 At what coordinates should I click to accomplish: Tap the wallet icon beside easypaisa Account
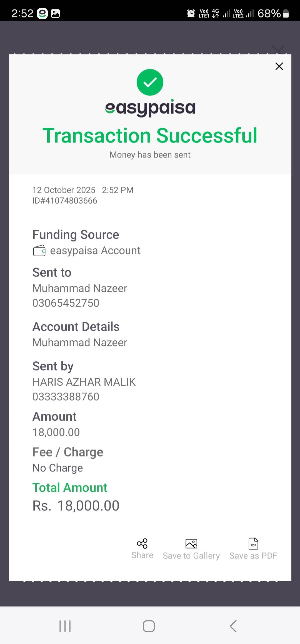point(39,251)
